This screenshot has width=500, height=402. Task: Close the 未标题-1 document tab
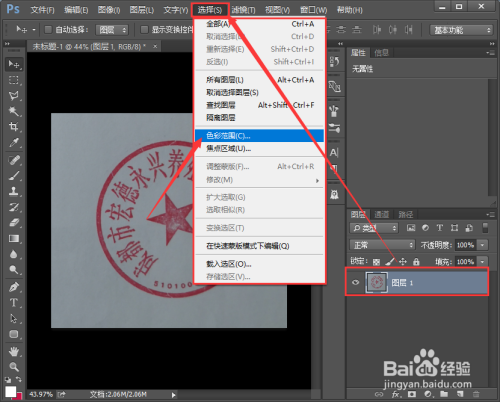[155, 46]
